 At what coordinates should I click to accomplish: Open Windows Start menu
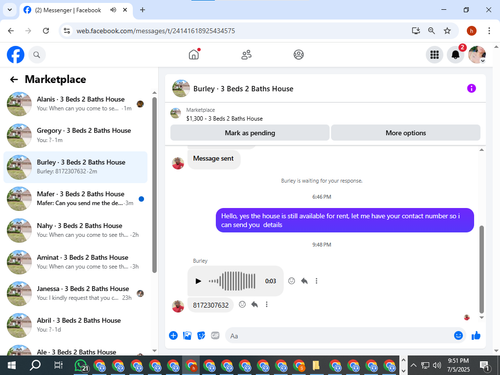pos(12,365)
